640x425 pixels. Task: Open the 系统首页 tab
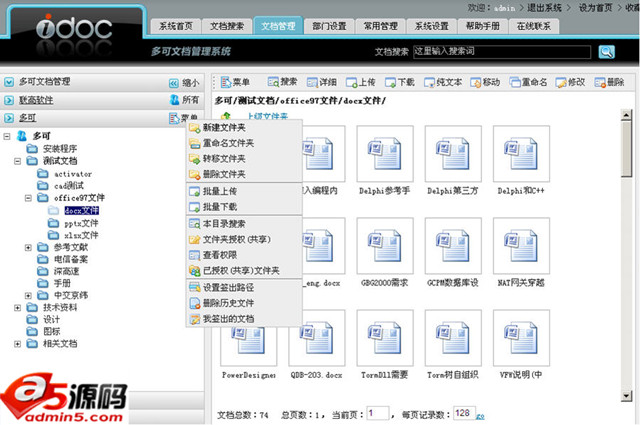176,27
